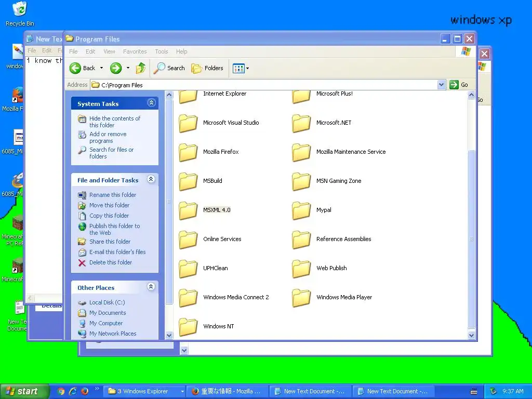Screen dimensions: 532x399
Task: Click Delete this folder task
Action: (111, 262)
